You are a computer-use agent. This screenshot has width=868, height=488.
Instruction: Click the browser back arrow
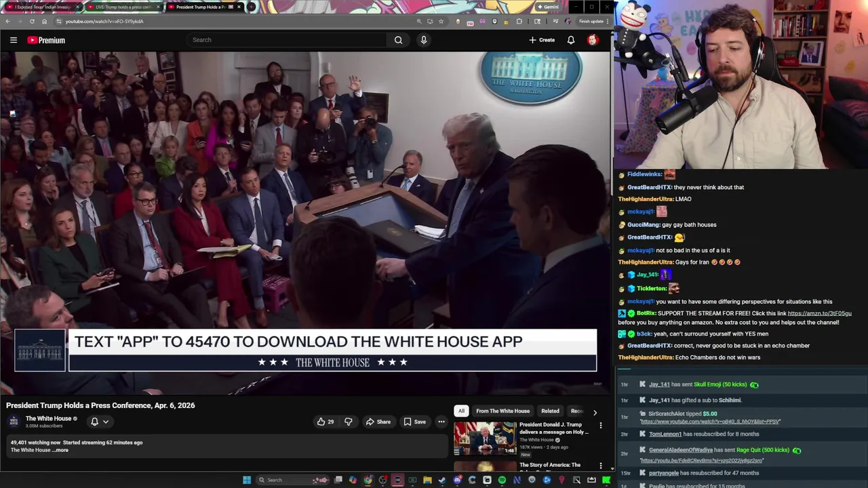(7, 21)
